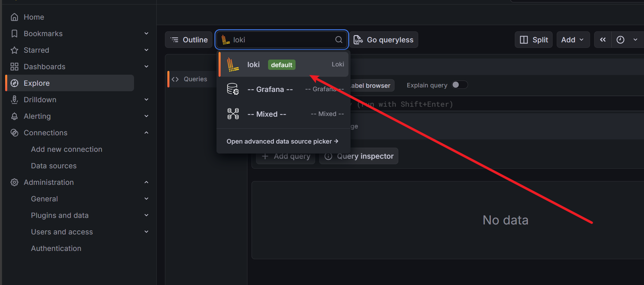Click the Mixed data source icon
The height and width of the screenshot is (285, 644).
click(233, 114)
